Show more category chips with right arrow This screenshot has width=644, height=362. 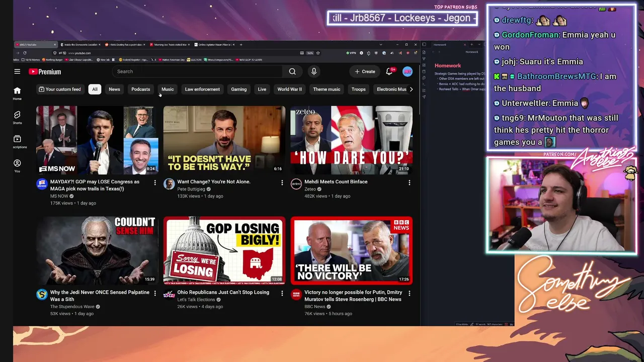[x=411, y=89]
